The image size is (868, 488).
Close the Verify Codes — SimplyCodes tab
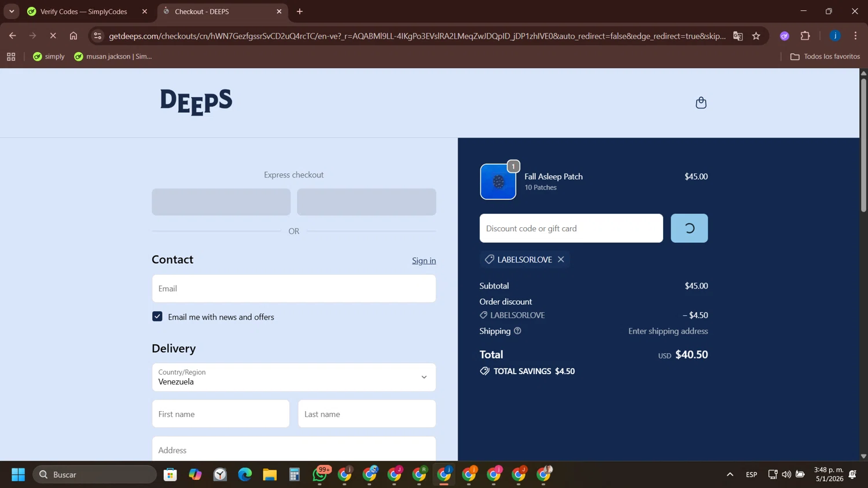pos(145,12)
